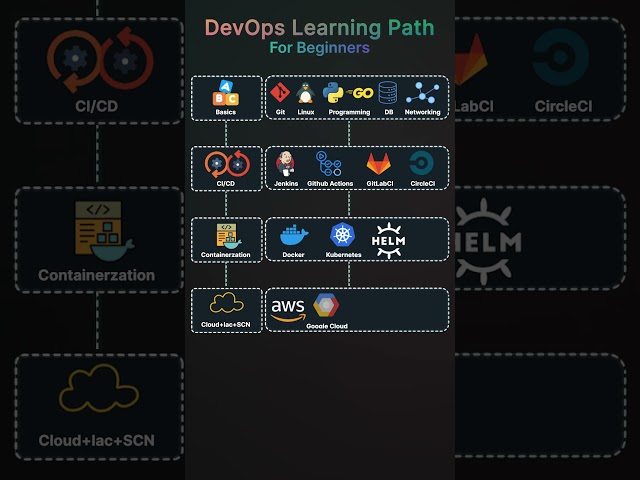Click the "DB" label text
Viewport: 640px width, 480px height.
click(389, 112)
